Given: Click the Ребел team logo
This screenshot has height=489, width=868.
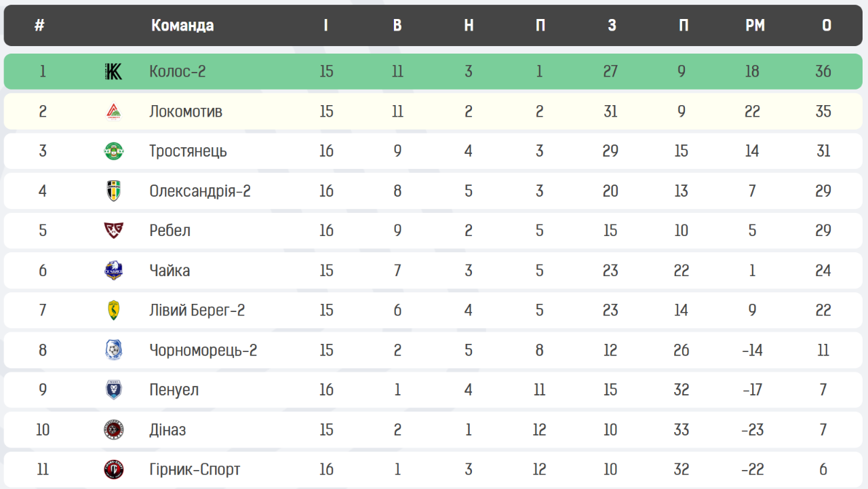Looking at the screenshot, I should pyautogui.click(x=113, y=231).
